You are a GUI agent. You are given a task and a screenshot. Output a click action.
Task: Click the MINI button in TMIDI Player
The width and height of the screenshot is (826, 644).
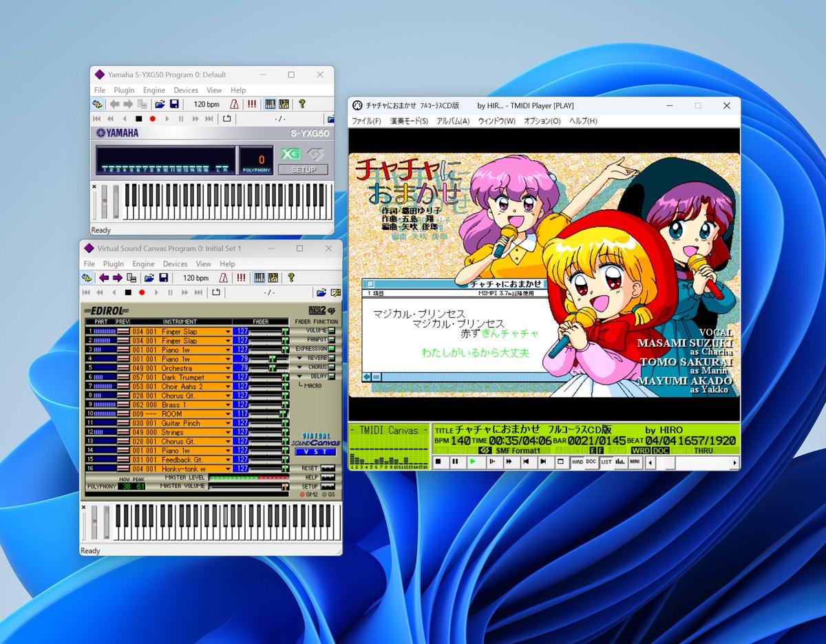(x=635, y=462)
